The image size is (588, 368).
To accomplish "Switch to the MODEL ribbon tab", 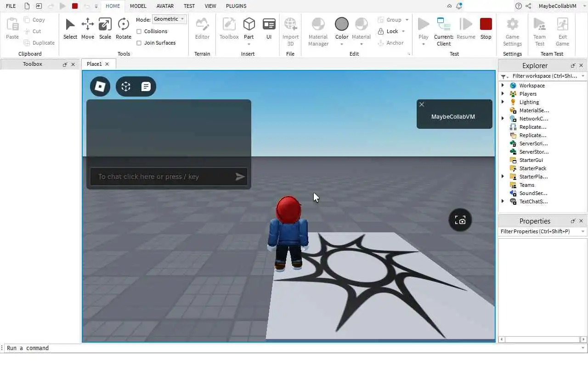I will 138,6.
